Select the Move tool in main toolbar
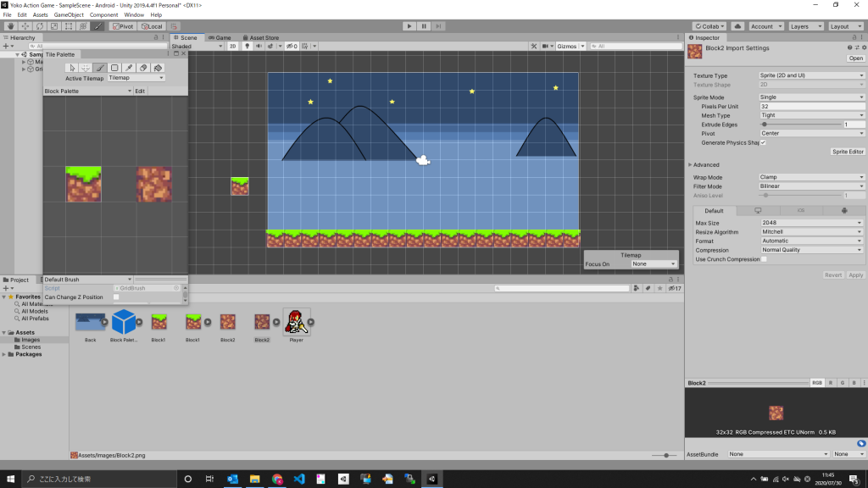868x488 pixels. pyautogui.click(x=25, y=26)
